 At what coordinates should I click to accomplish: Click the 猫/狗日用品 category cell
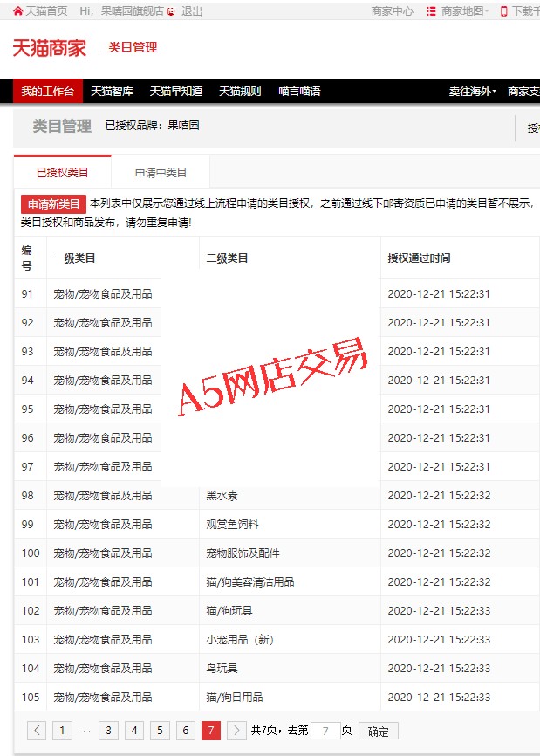pyautogui.click(x=235, y=697)
